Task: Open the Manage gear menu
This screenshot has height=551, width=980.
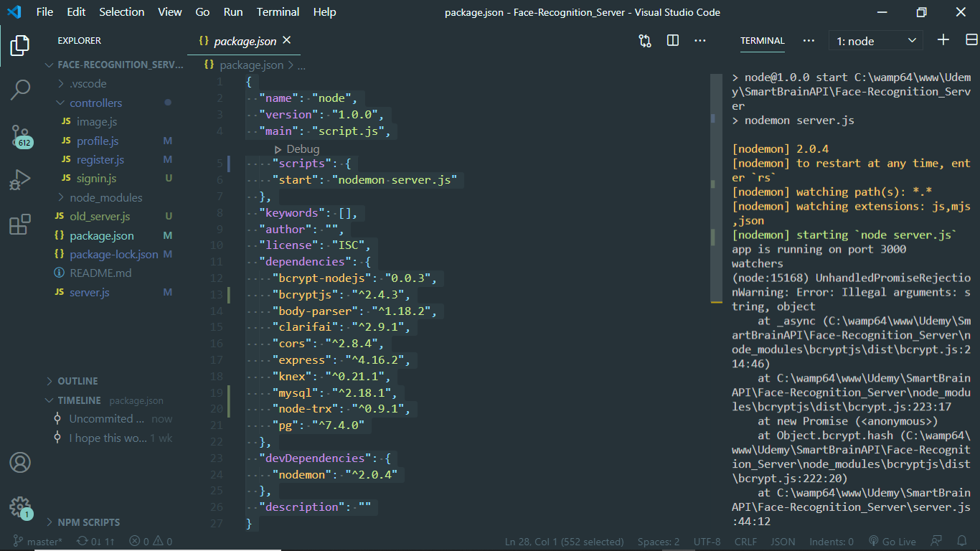Action: coord(19,507)
